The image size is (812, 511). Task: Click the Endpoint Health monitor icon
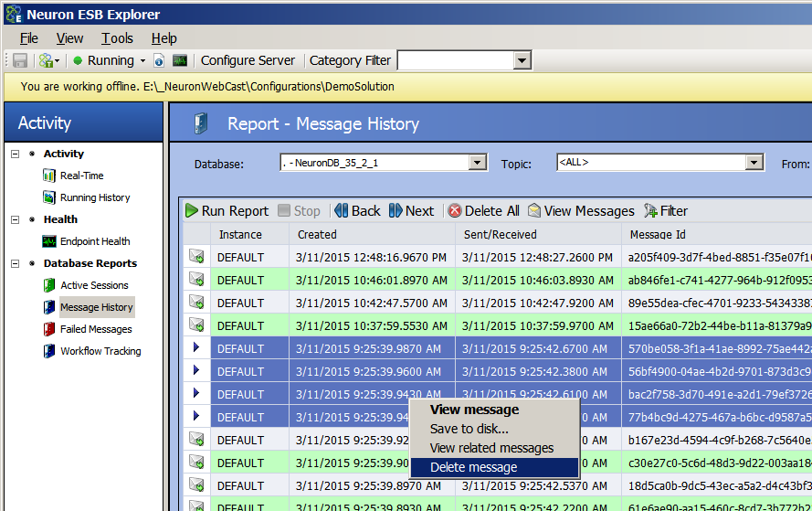[49, 241]
